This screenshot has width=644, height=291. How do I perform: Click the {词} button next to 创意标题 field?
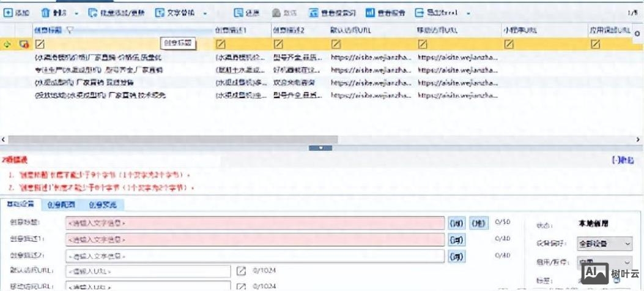tap(457, 223)
